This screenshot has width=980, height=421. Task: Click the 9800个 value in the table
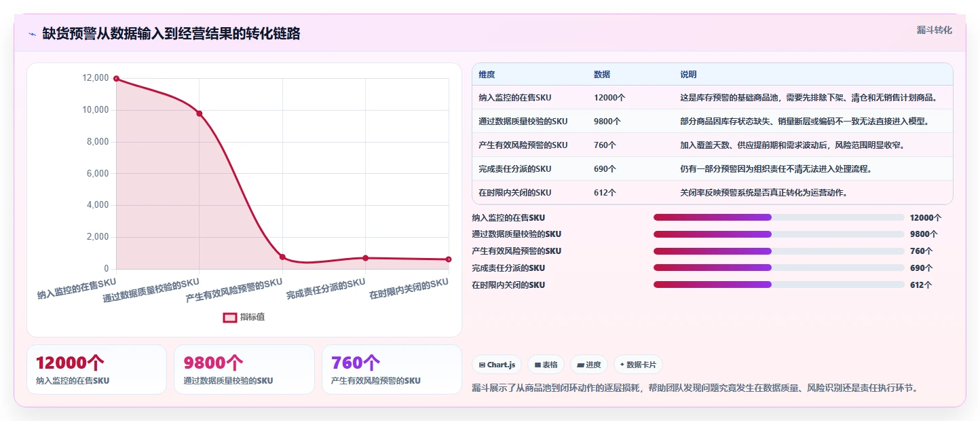(607, 122)
